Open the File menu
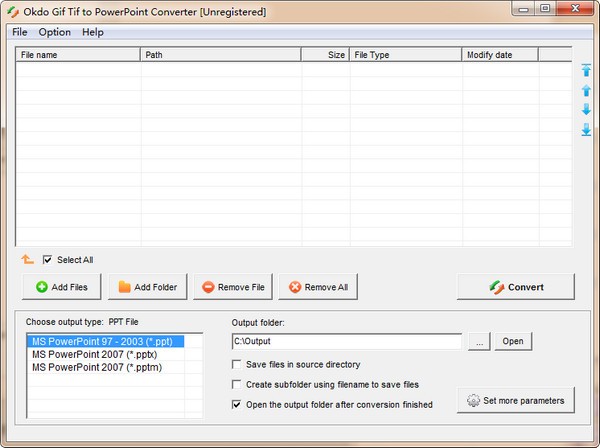Screen dimensions: 600x448 20,32
